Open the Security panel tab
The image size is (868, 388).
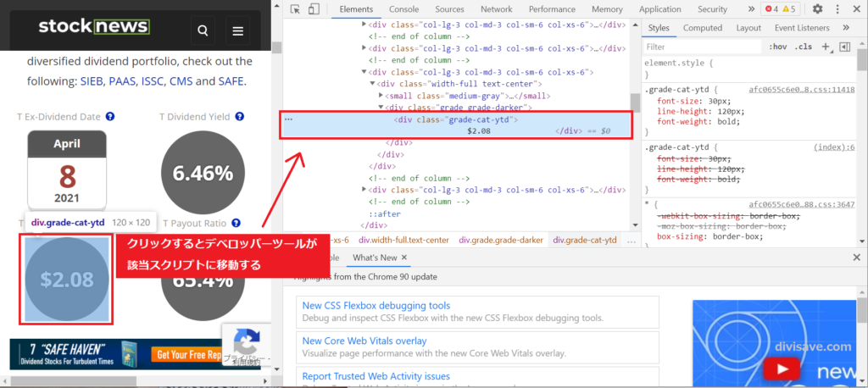(712, 9)
